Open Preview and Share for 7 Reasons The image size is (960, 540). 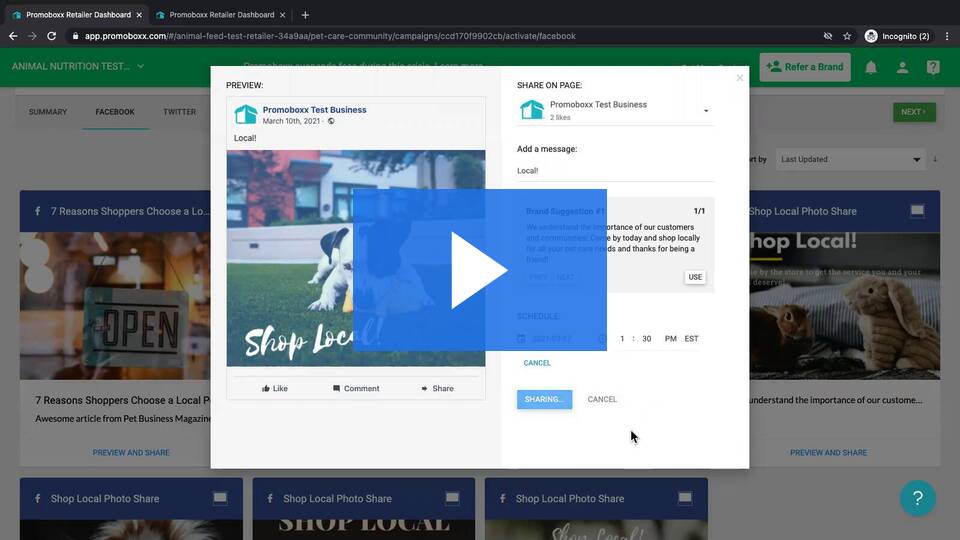(x=131, y=452)
